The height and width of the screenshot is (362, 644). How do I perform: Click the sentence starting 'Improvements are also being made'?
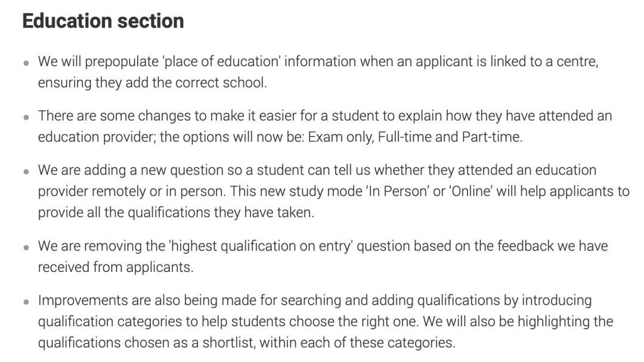click(326, 311)
